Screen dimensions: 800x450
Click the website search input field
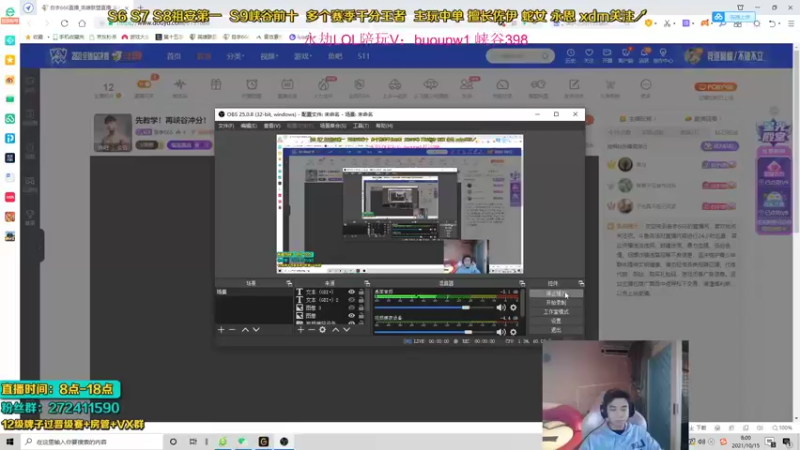tap(514, 56)
